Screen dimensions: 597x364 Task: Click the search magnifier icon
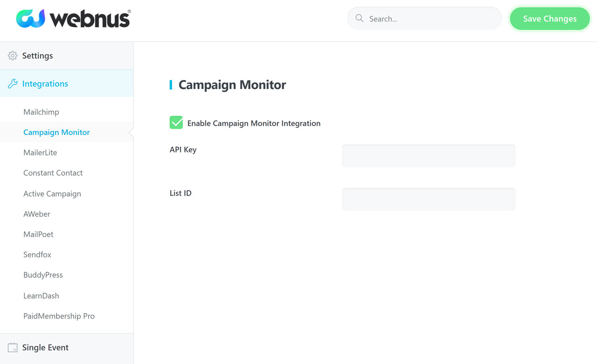pos(359,18)
